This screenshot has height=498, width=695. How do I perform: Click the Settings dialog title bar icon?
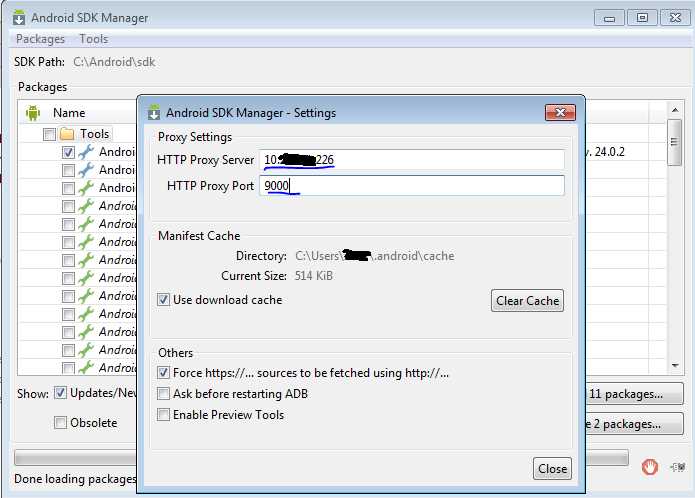(154, 113)
